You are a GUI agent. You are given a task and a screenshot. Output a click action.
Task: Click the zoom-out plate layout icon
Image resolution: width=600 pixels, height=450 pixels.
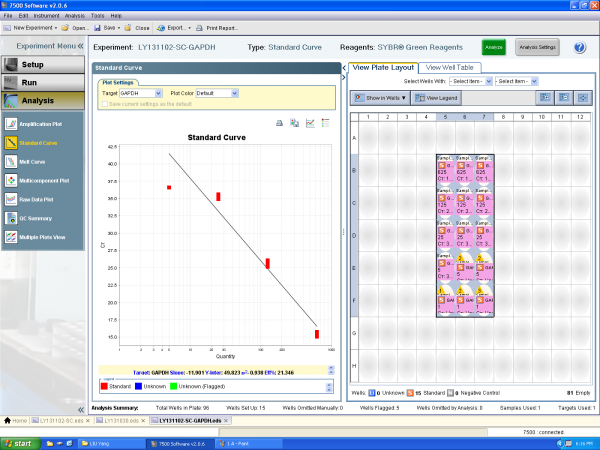(x=564, y=98)
